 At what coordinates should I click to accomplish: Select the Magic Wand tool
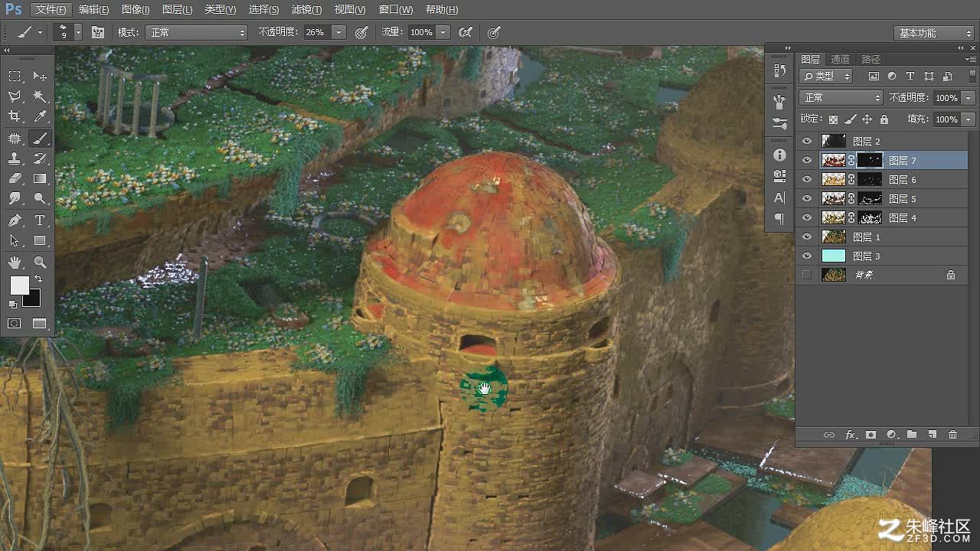click(40, 96)
